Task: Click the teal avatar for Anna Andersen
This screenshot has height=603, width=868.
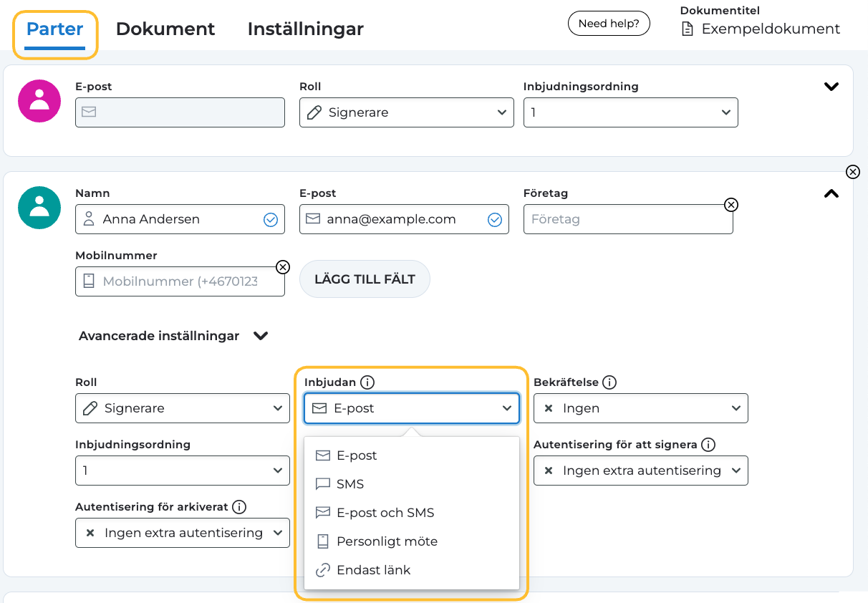Action: pos(39,208)
